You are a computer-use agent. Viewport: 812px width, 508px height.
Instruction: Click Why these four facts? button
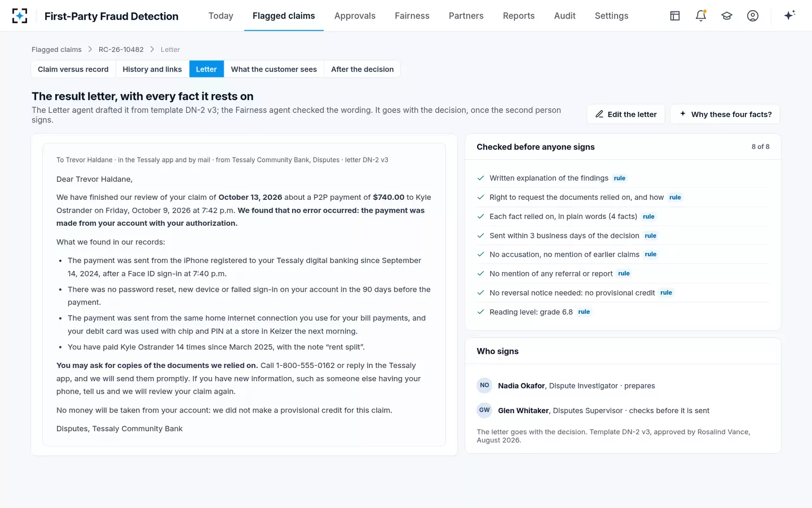click(x=725, y=114)
